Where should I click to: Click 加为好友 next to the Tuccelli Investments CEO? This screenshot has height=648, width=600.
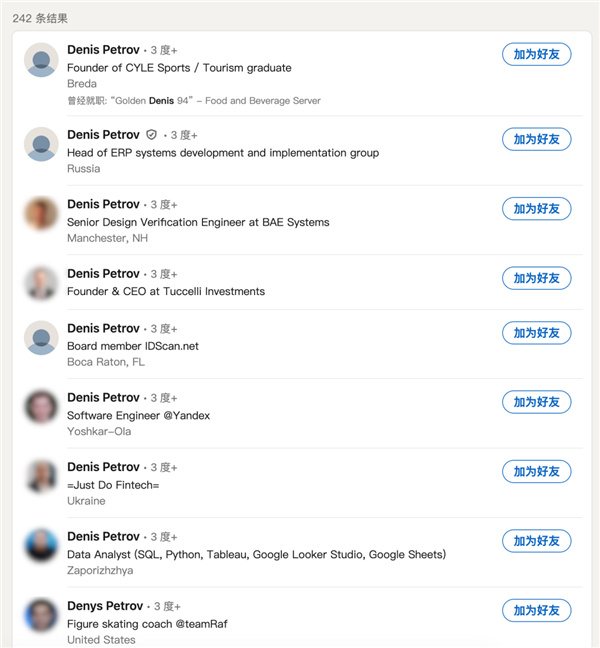tap(536, 278)
